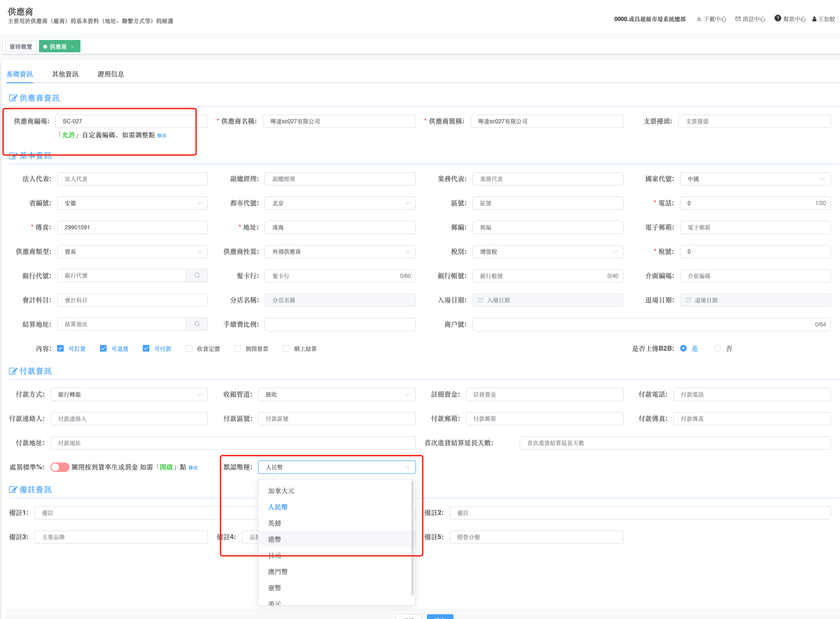This screenshot has width=840, height=619.
Task: Uncheck the 可訂貨 checkbox
Action: [60, 348]
